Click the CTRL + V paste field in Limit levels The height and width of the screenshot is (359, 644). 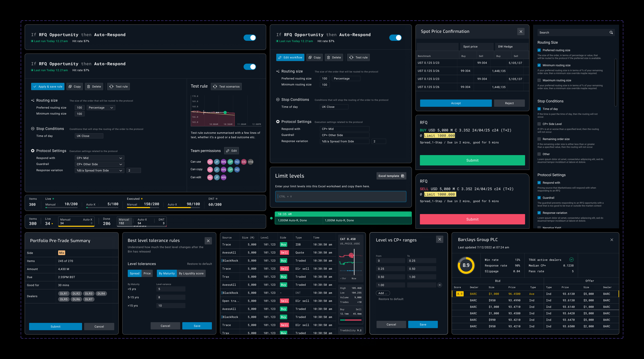[x=340, y=197]
